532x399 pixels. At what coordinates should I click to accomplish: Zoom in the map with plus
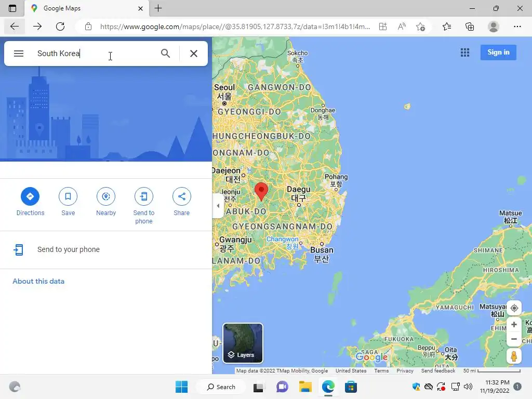514,324
